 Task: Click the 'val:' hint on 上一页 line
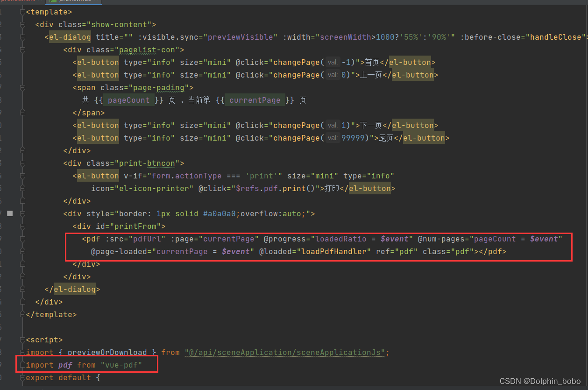pyautogui.click(x=333, y=75)
